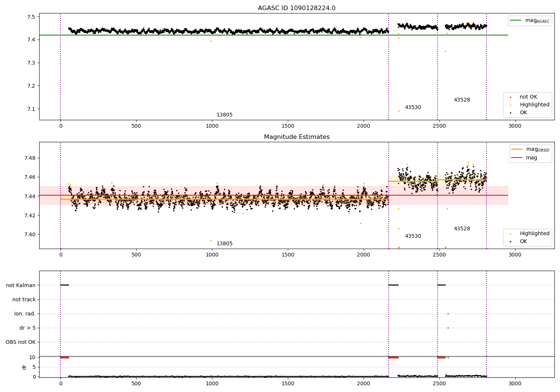Screen dimensions: 560x392
Task: Click the red 'mag' legend entry
Action: 532,158
